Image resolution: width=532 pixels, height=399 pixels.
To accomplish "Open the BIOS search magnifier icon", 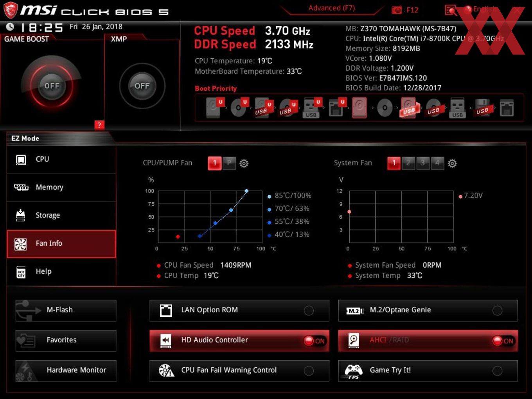I will [x=451, y=10].
